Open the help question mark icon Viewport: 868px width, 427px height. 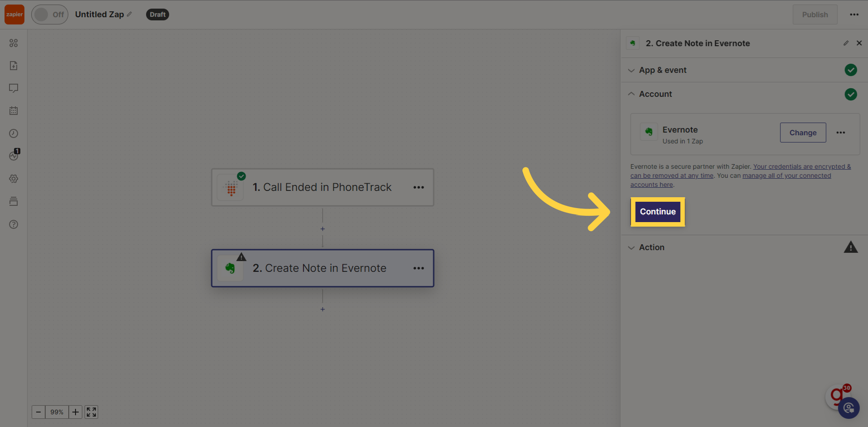[x=14, y=224]
